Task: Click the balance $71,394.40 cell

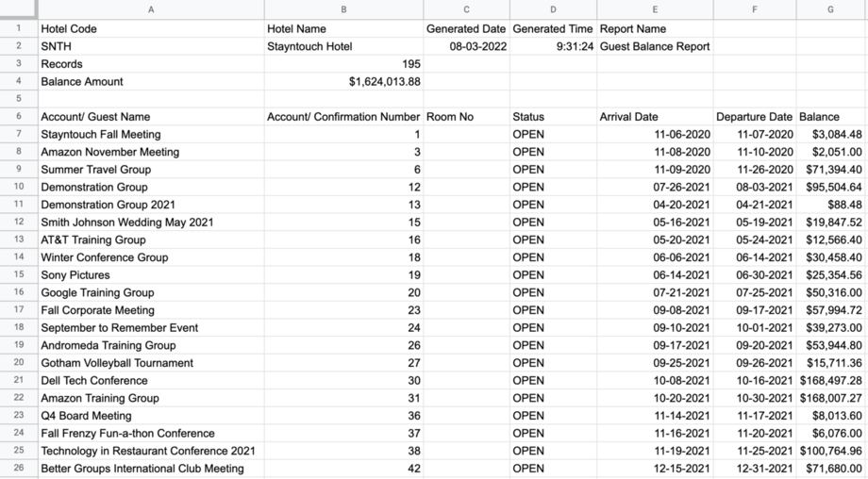Action: 830,170
